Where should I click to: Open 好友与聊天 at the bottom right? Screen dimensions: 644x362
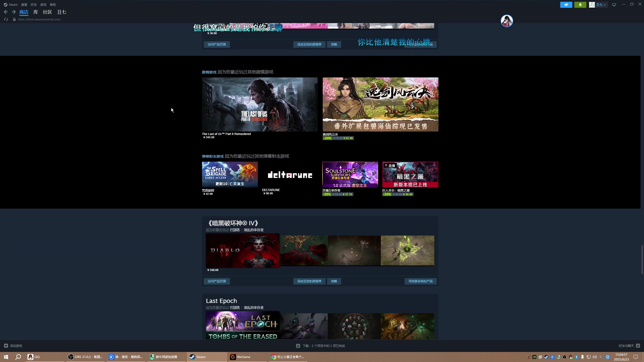626,346
